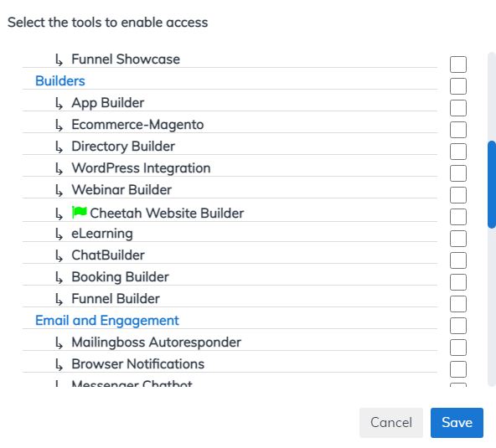
Task: Click the blue vertical scrollbar thumb
Action: (x=492, y=184)
